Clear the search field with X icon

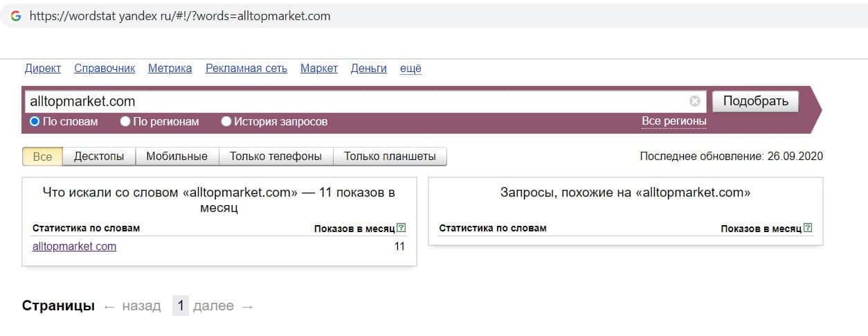click(x=695, y=102)
